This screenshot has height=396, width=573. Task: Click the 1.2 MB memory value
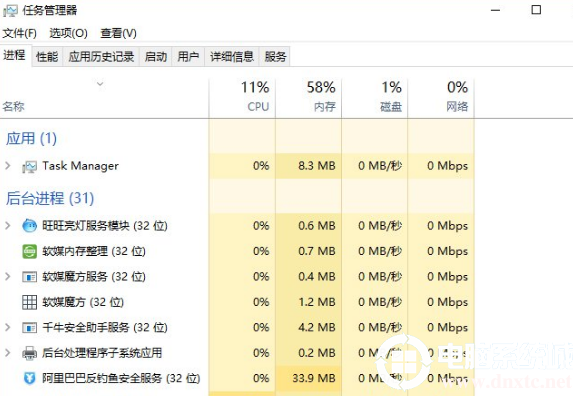pyautogui.click(x=316, y=302)
